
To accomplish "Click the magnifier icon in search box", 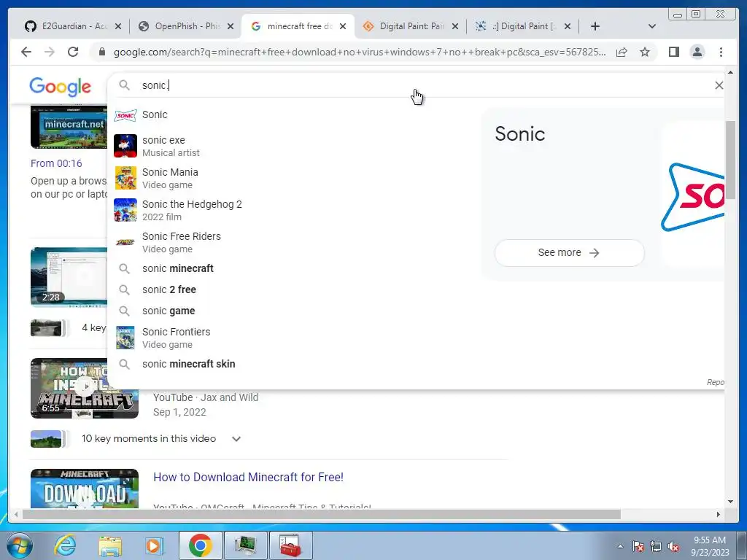I will (x=124, y=85).
